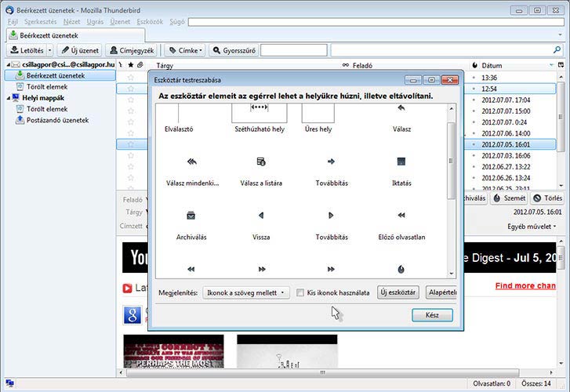Image resolution: width=570 pixels, height=392 pixels.
Task: Open the Ikonok a szöveg mellett dropdown
Action: tap(245, 292)
